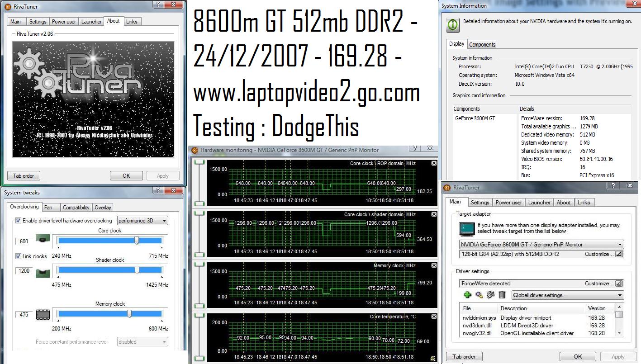Close the Core clock ROP domain graph
This screenshot has height=364, width=641.
(x=434, y=163)
